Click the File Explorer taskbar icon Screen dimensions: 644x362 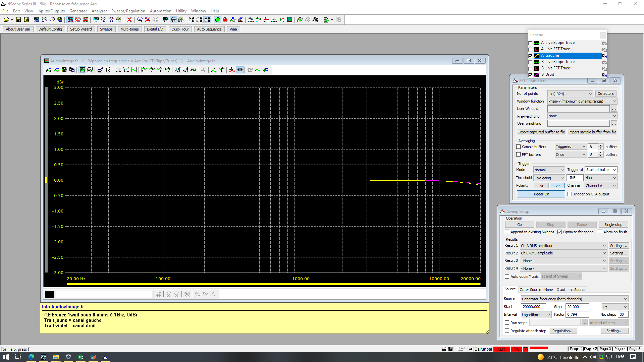tap(56, 357)
